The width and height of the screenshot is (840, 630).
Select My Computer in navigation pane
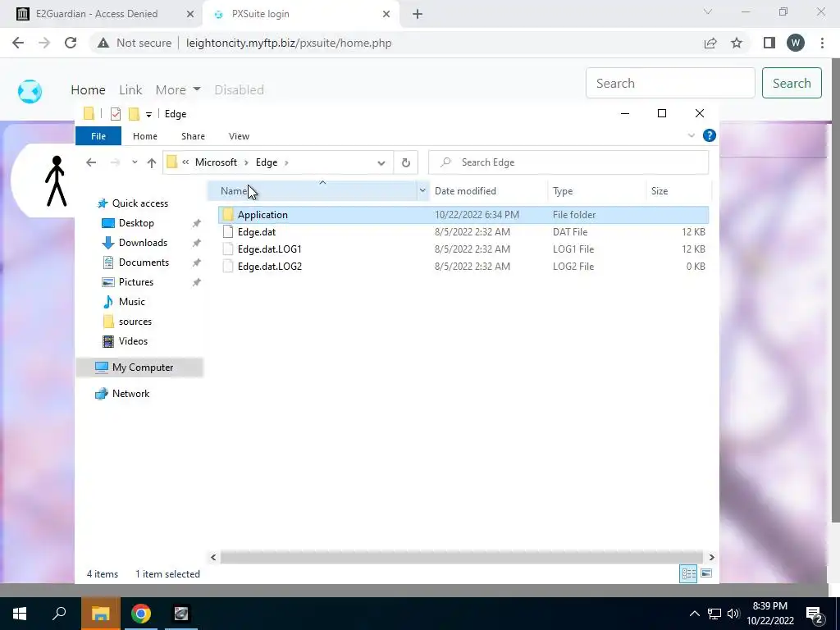[x=139, y=367]
